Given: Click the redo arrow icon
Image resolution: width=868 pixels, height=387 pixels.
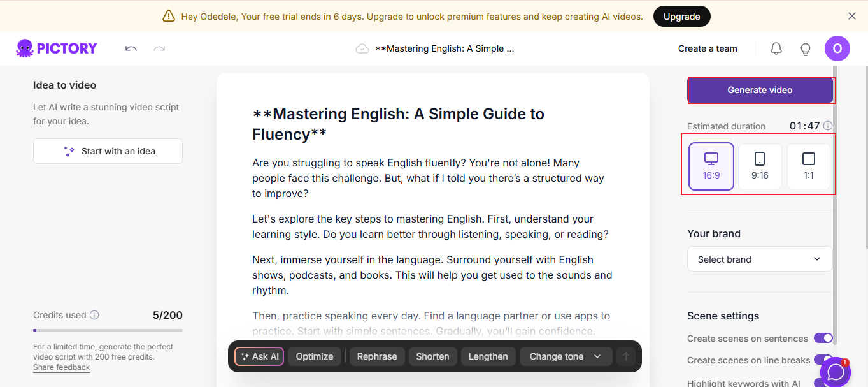Looking at the screenshot, I should pyautogui.click(x=159, y=48).
